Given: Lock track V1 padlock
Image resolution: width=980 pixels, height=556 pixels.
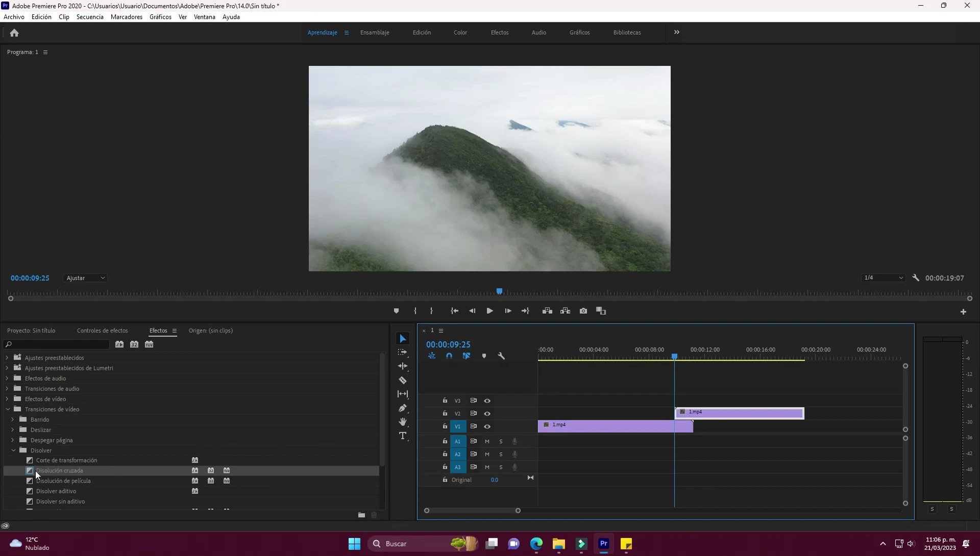Looking at the screenshot, I should pos(445,426).
